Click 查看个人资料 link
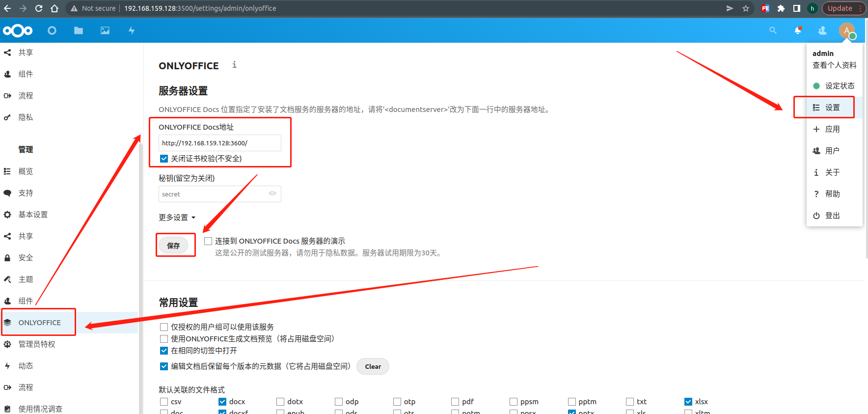The height and width of the screenshot is (414, 868). coord(834,65)
